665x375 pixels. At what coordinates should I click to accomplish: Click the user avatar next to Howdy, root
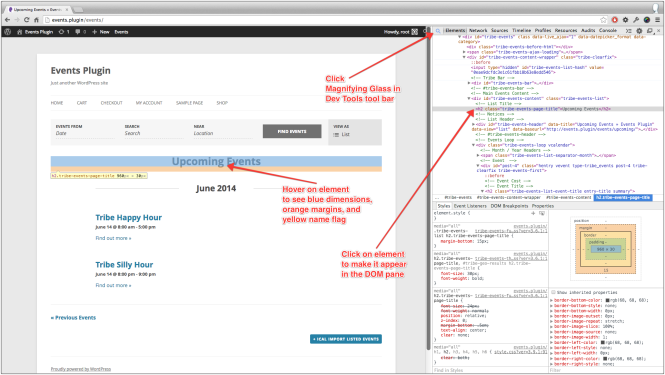(414, 32)
